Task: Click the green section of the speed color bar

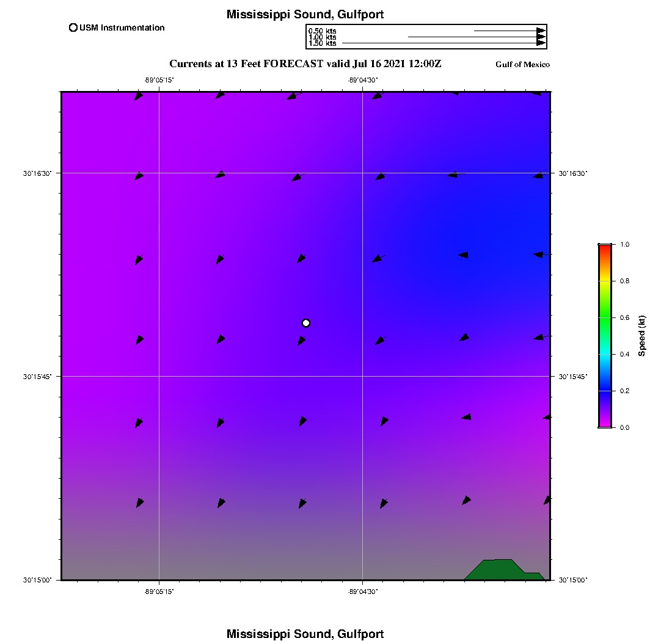Action: tap(605, 317)
